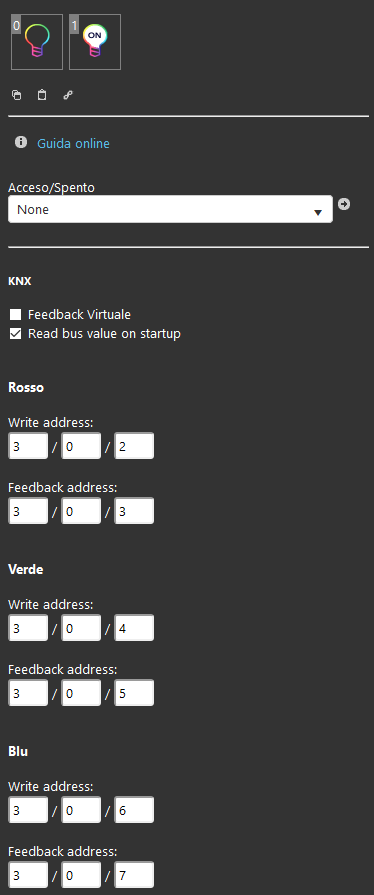Select the state 0 off bulb icon
The width and height of the screenshot is (374, 895).
(x=37, y=42)
